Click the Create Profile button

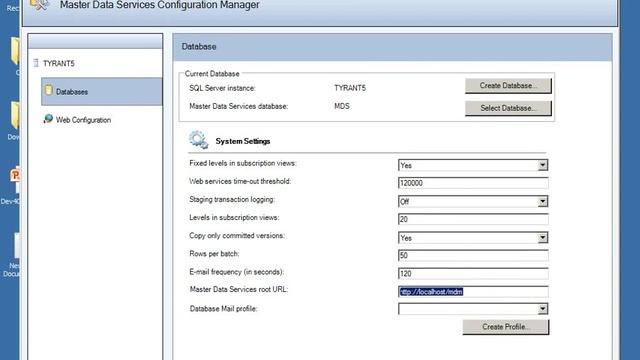tap(506, 327)
